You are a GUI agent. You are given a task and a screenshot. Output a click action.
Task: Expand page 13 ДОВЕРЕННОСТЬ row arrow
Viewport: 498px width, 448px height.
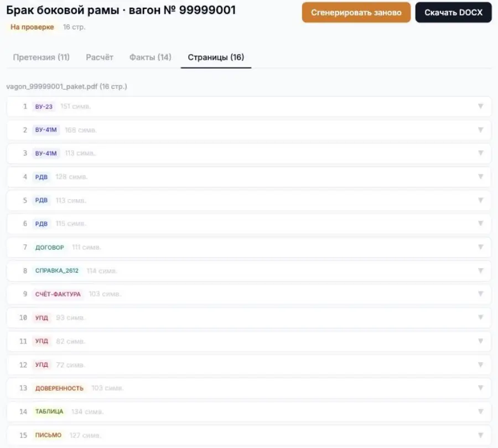480,388
